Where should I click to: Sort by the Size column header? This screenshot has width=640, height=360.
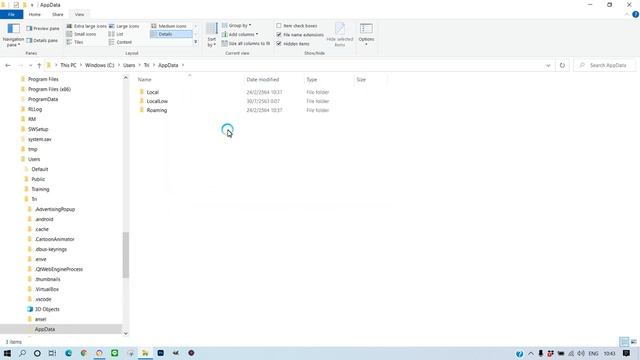pos(361,80)
